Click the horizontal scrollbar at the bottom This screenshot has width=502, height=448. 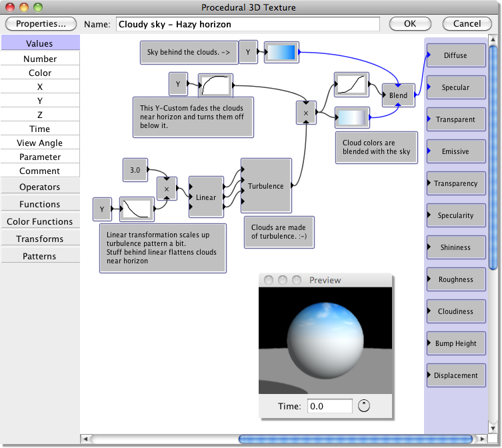pyautogui.click(x=357, y=439)
